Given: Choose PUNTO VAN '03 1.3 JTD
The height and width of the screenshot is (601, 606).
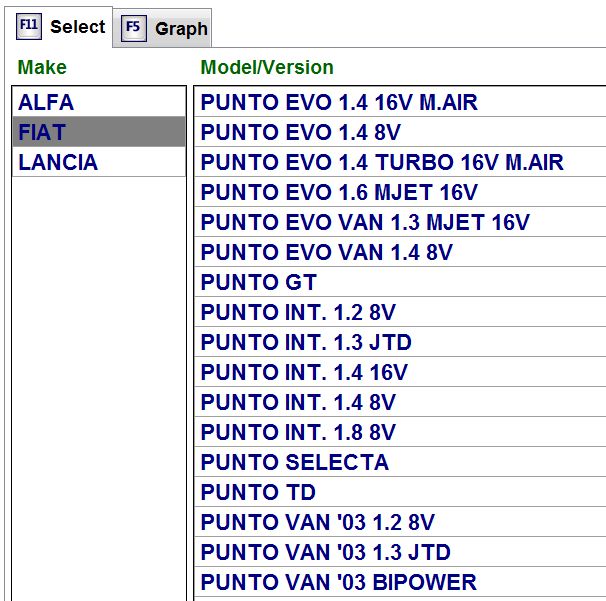Looking at the screenshot, I should point(400,552).
